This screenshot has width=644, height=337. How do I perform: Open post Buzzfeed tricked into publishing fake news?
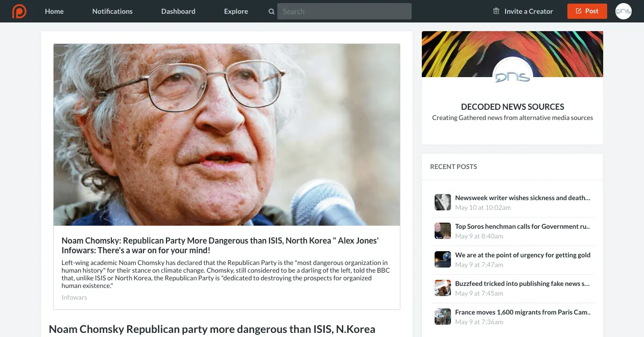click(x=523, y=283)
